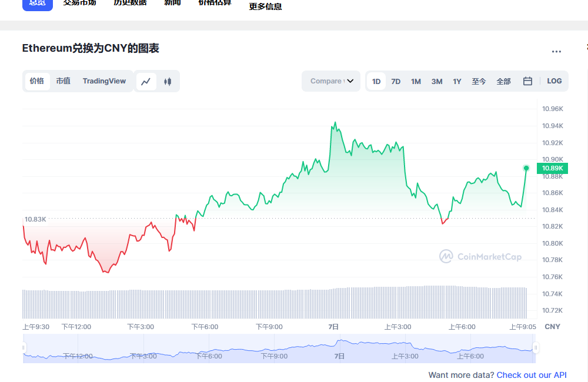Select the 1M time range
Image resolution: width=588 pixels, height=382 pixels.
pos(416,81)
